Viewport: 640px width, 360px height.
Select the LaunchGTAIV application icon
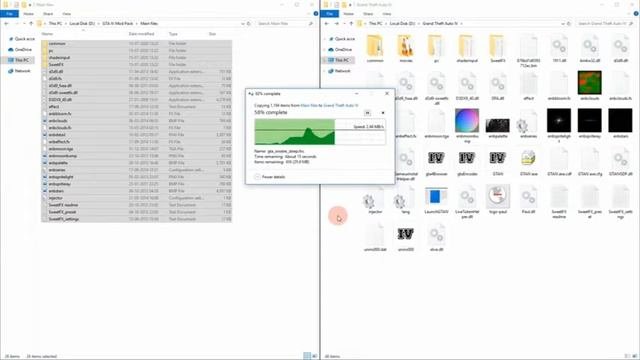pos(436,196)
